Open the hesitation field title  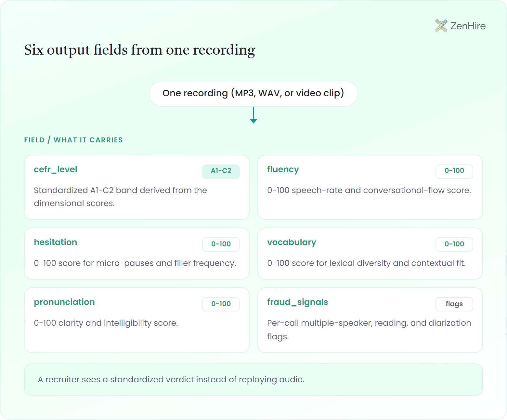click(x=56, y=242)
